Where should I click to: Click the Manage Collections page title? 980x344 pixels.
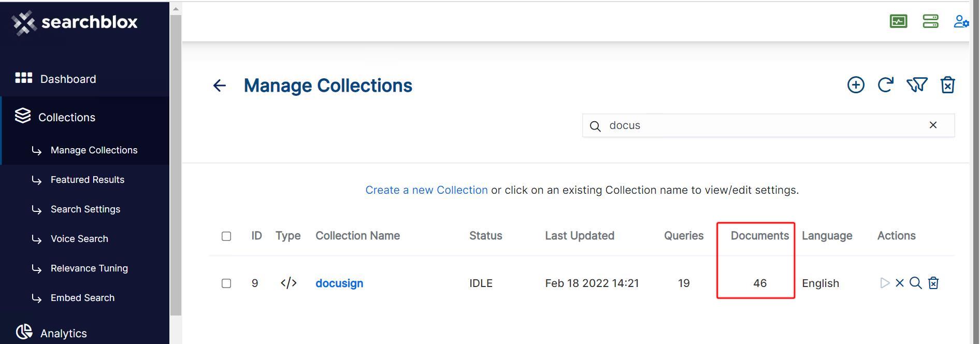click(328, 85)
